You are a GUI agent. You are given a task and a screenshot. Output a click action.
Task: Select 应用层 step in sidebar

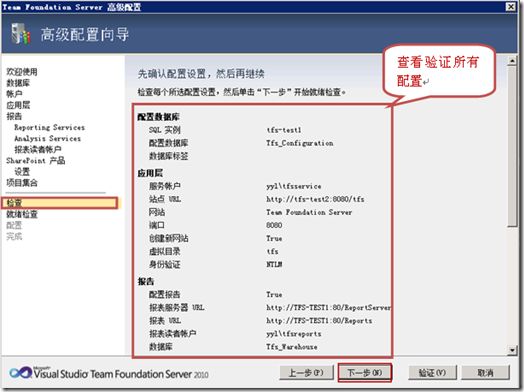click(x=18, y=105)
